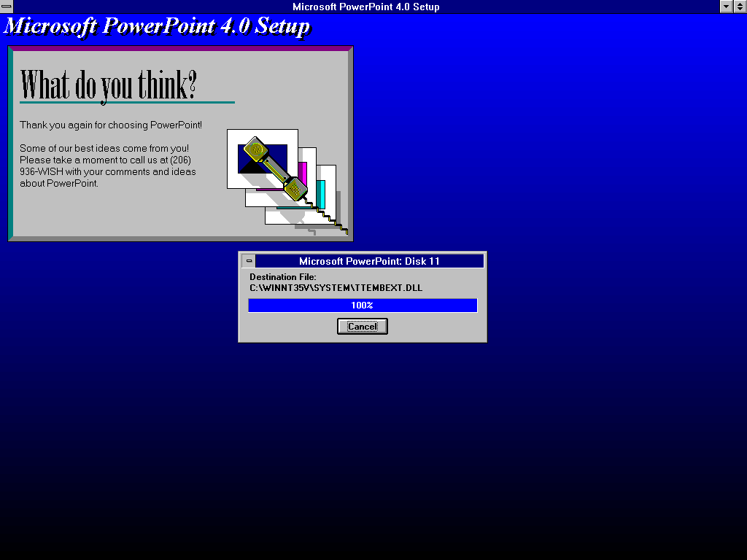Click the Setup window title bar text

click(x=366, y=7)
